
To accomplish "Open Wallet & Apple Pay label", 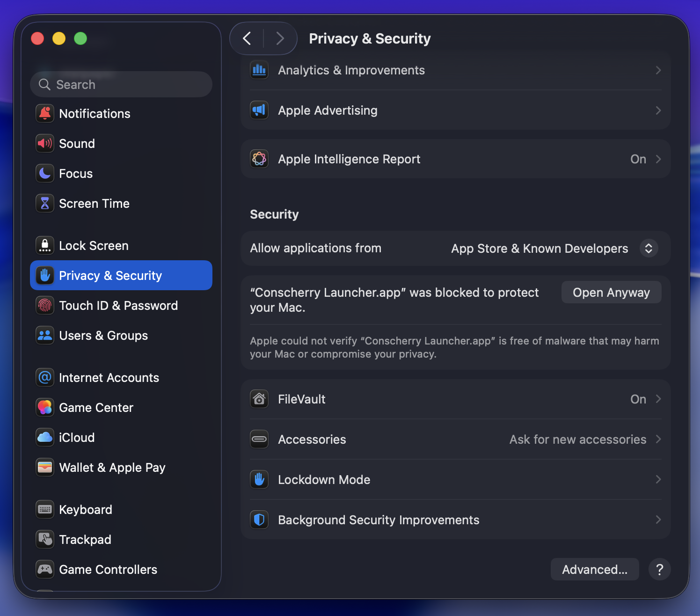I will click(x=112, y=468).
